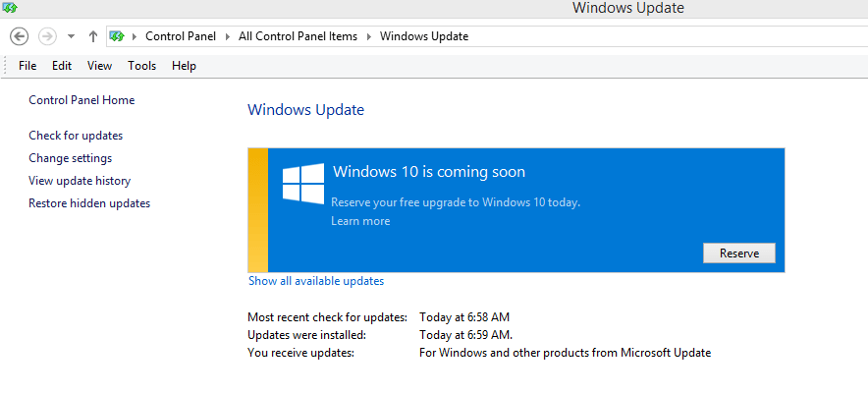The height and width of the screenshot is (394, 868).
Task: Click the Windows Update address bar icon
Action: (117, 36)
